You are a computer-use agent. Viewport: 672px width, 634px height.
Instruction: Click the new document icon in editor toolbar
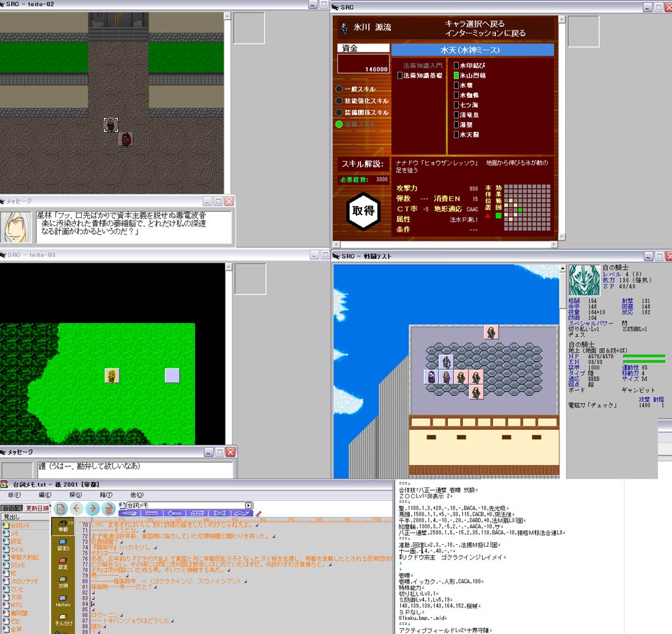point(60,508)
